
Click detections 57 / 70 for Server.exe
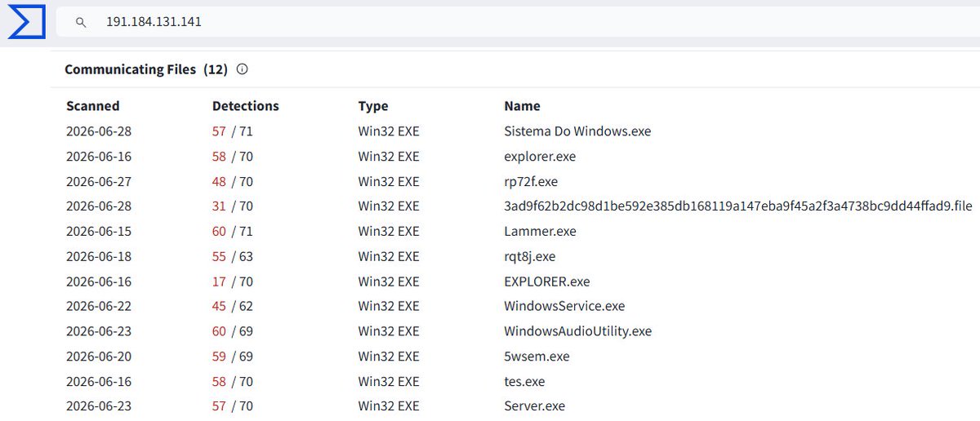tap(233, 407)
